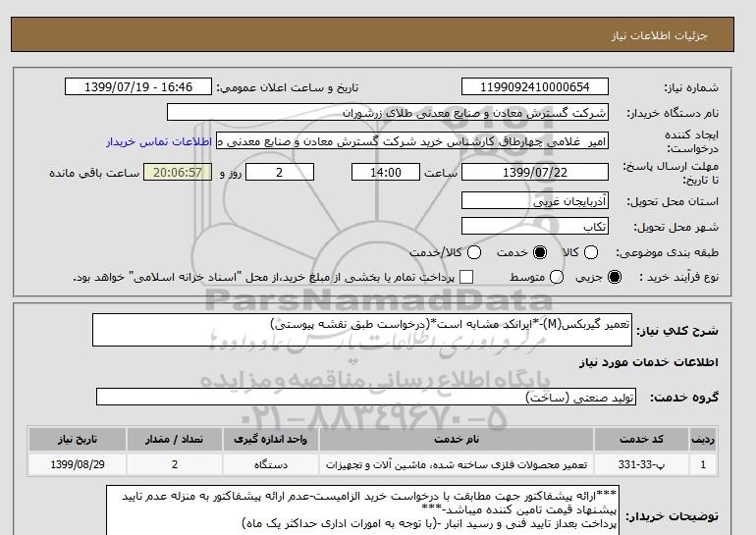The height and width of the screenshot is (535, 756).
Task: Click the تعداد / مقدار column header
Action: tap(175, 439)
